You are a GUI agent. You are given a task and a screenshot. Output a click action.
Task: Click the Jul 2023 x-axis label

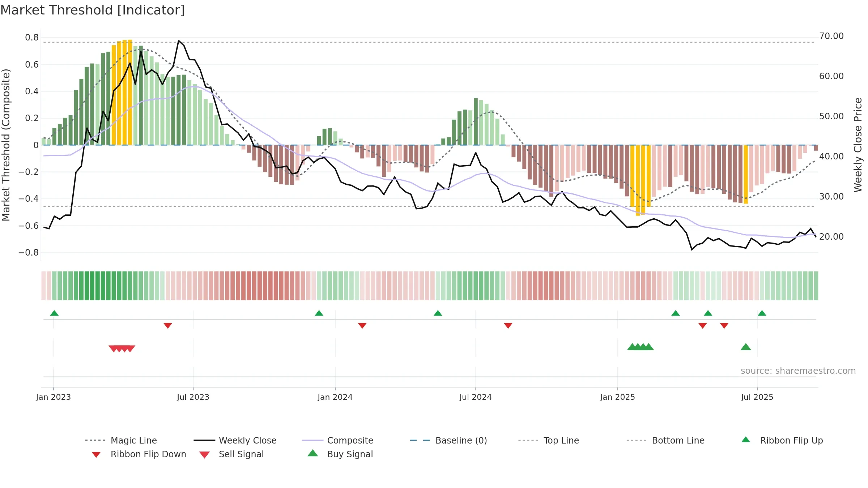[193, 397]
